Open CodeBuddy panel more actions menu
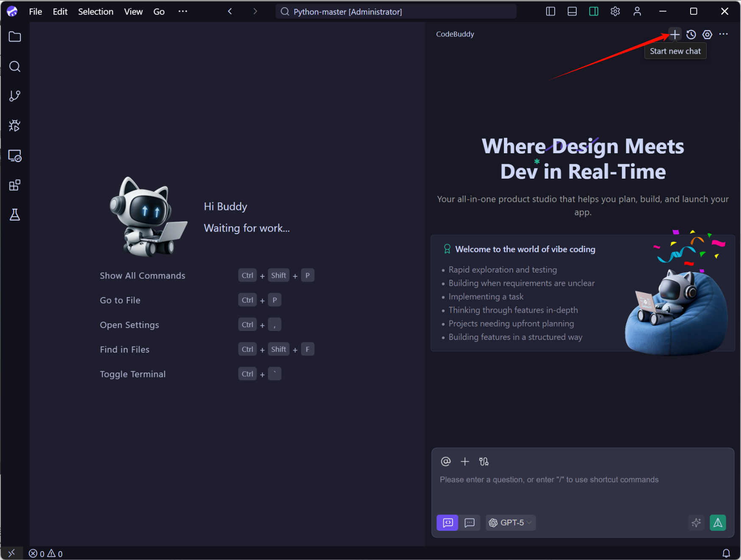 pyautogui.click(x=723, y=34)
